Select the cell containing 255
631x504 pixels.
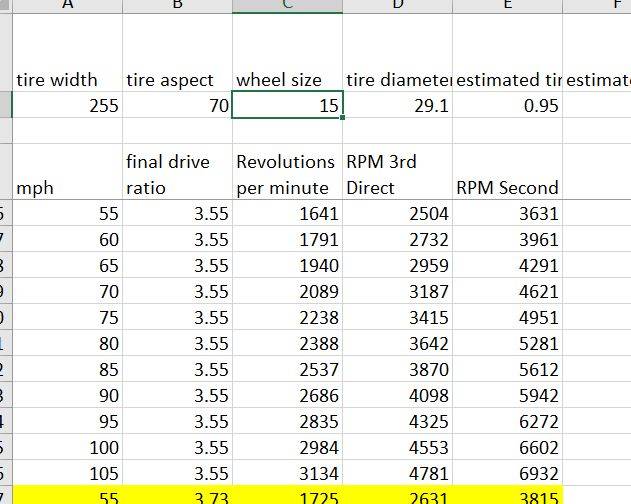67,105
